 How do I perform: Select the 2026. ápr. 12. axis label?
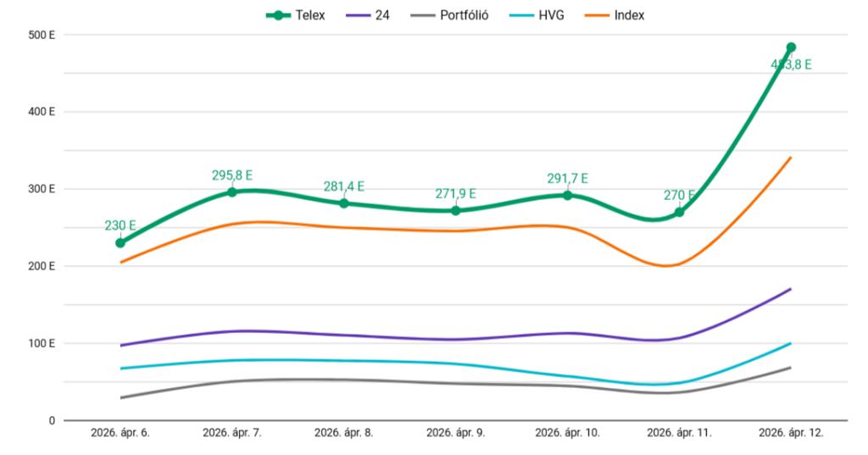(x=791, y=432)
